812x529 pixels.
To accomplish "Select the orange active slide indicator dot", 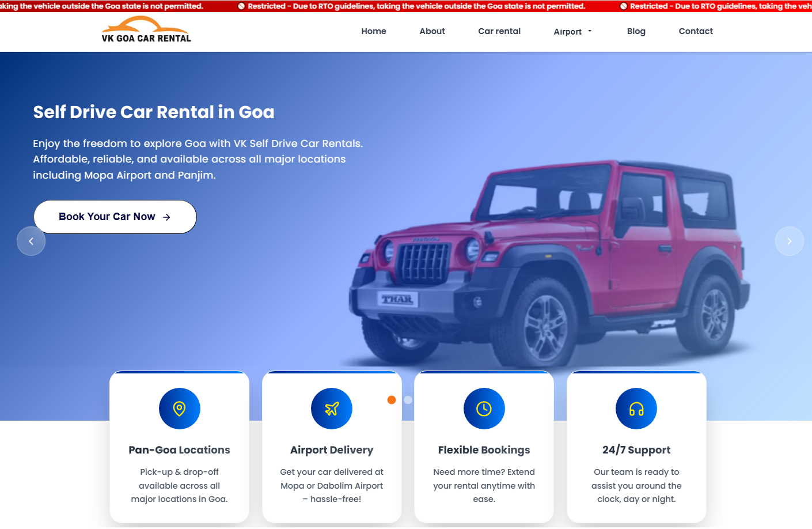I will point(392,400).
